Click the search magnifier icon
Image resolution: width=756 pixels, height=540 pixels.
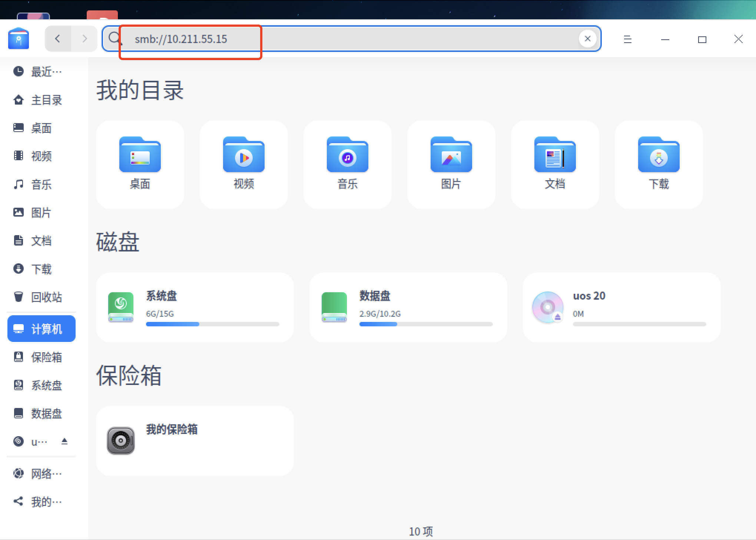point(115,39)
